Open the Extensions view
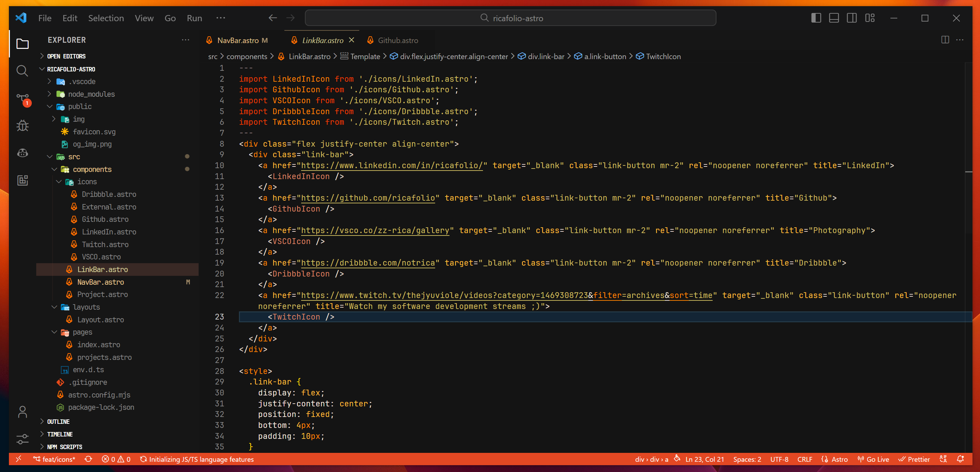Image resolution: width=980 pixels, height=472 pixels. tap(23, 180)
